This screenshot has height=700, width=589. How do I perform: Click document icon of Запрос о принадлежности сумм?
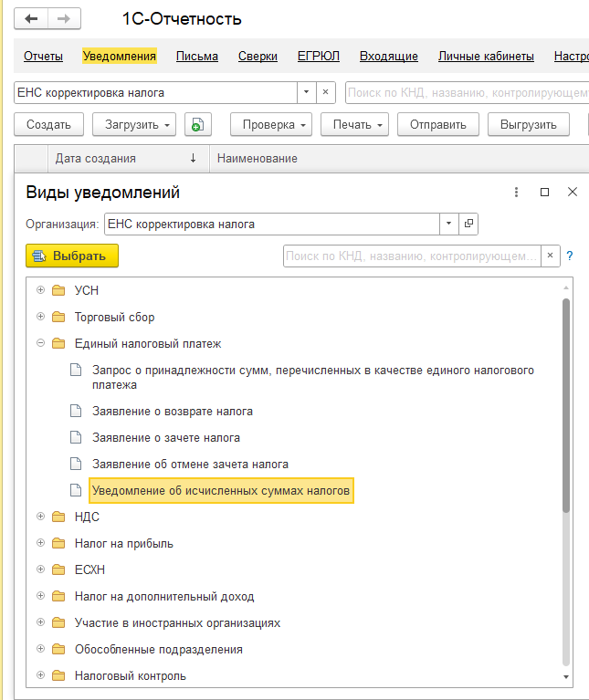(x=76, y=371)
